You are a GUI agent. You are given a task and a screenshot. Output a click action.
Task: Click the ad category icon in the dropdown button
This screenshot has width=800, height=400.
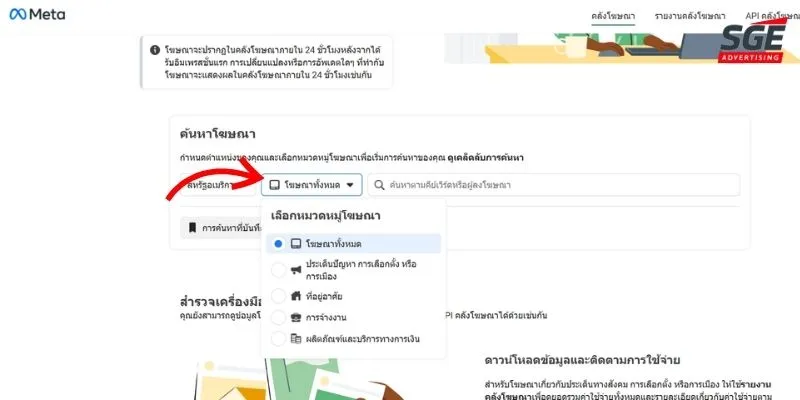click(x=274, y=185)
